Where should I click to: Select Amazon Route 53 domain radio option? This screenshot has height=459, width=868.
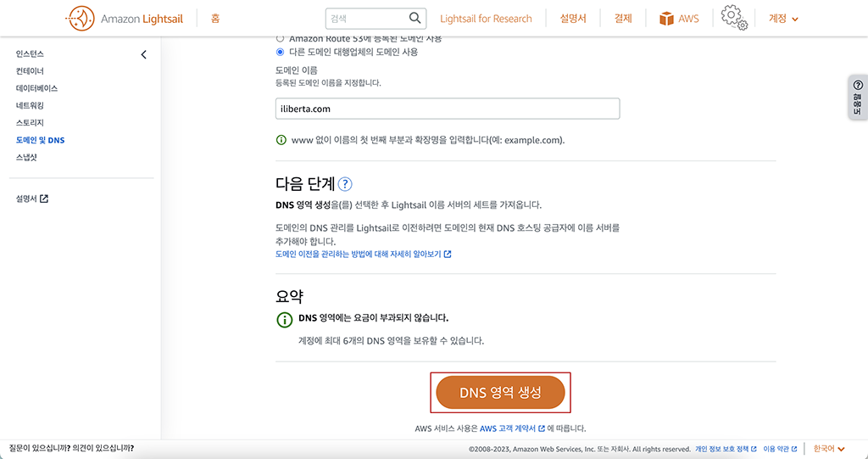point(280,39)
